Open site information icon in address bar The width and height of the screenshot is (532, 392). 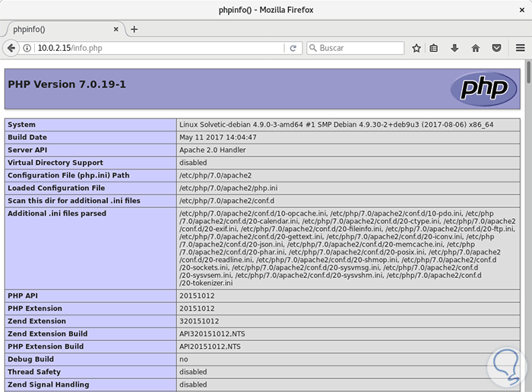[27, 48]
